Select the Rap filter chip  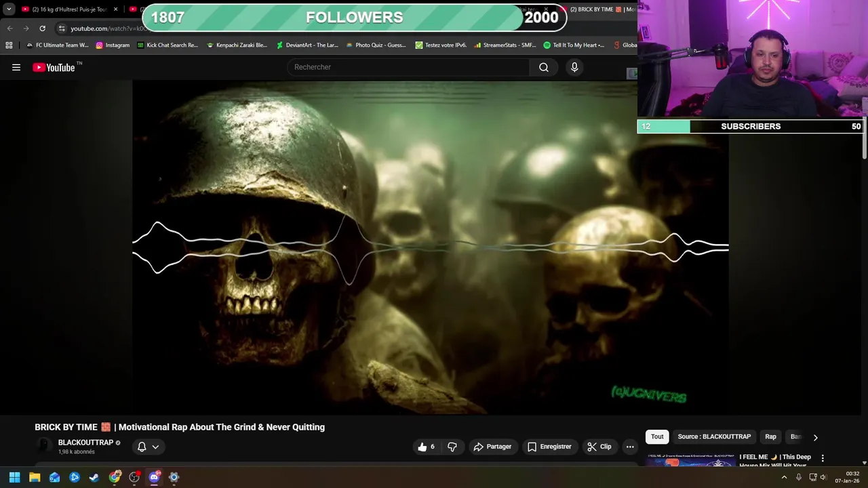click(x=770, y=436)
